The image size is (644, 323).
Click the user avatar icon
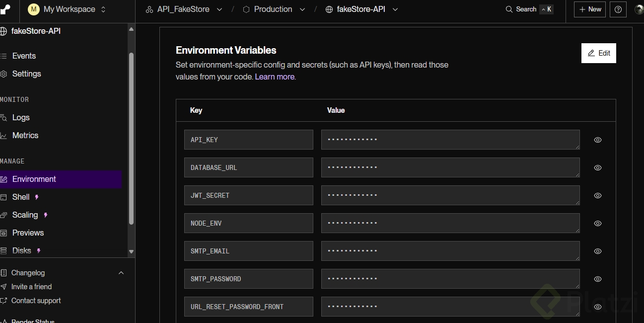click(x=639, y=9)
